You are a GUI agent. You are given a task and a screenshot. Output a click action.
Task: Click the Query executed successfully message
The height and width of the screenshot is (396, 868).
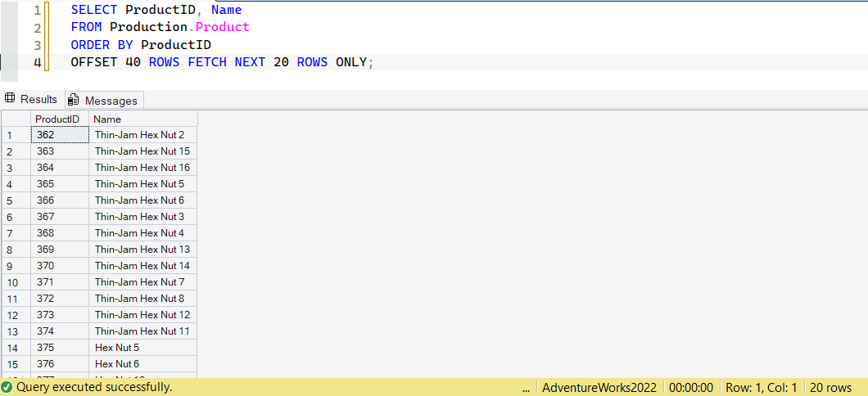click(94, 387)
